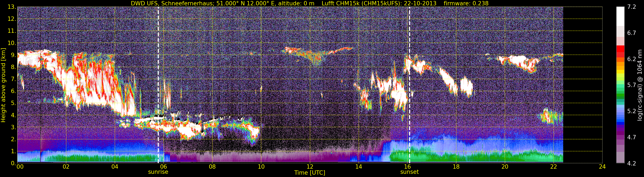
Task: Click the time axis tick "18"
Action: click(x=456, y=167)
